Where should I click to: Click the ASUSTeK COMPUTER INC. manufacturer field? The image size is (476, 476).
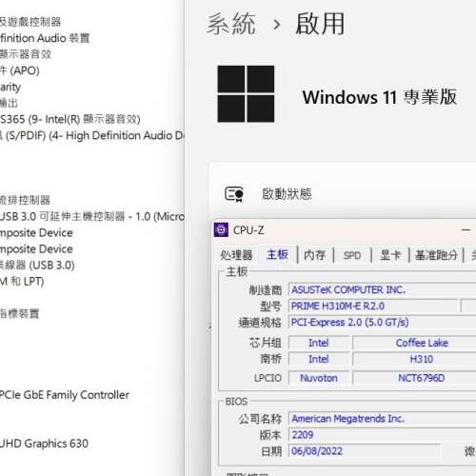pos(382,289)
